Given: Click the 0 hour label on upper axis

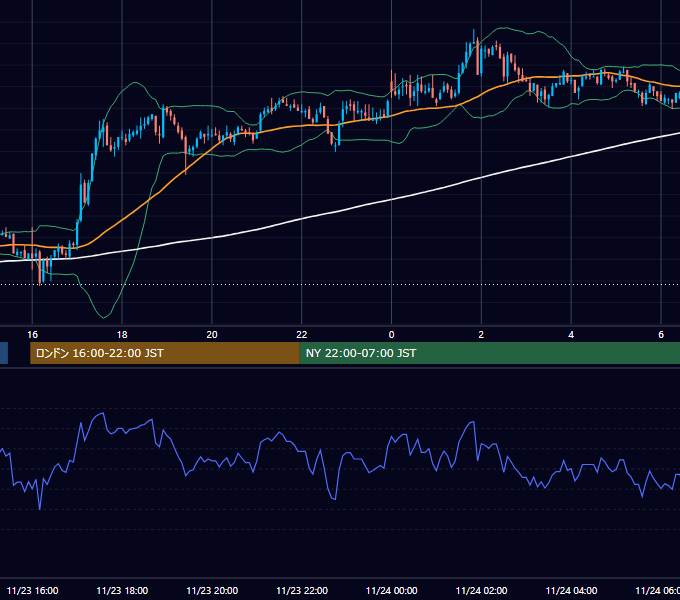Looking at the screenshot, I should 391,335.
